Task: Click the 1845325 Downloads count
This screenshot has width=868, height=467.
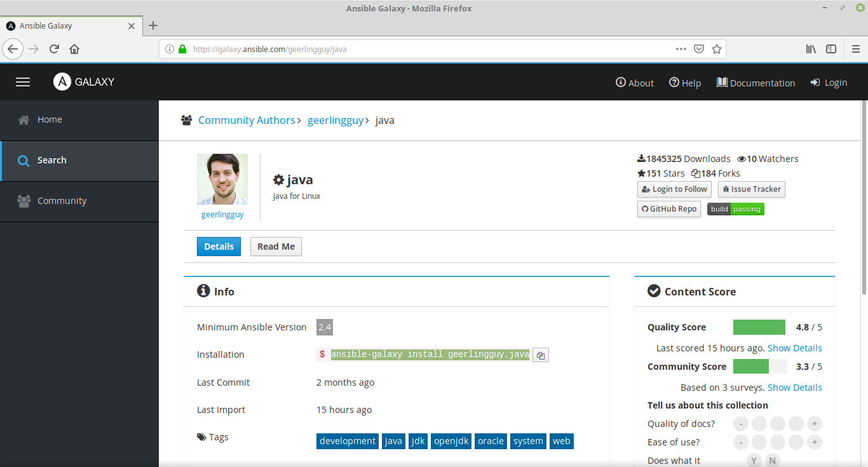Action: pyautogui.click(x=684, y=159)
